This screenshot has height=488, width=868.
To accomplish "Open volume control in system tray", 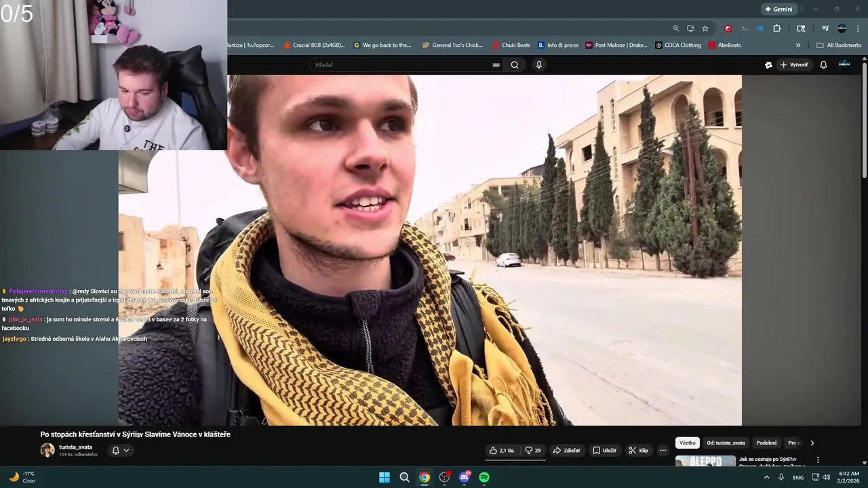I will (x=826, y=477).
